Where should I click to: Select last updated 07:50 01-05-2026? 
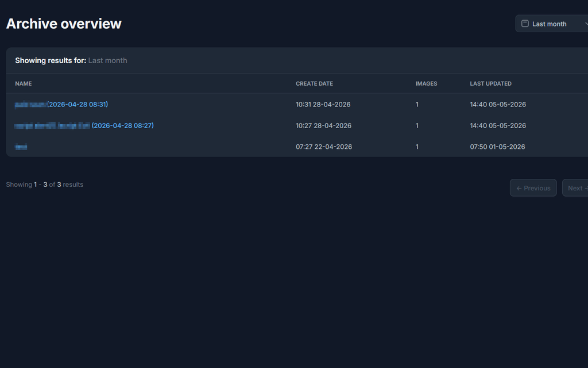(x=497, y=147)
